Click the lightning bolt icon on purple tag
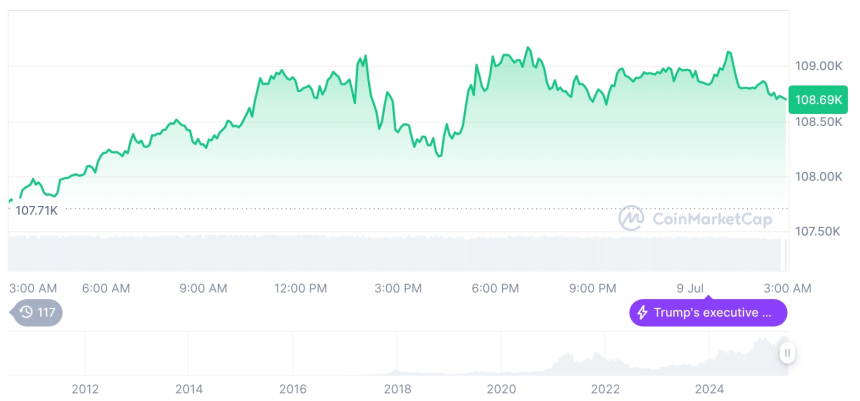Image resolution: width=860 pixels, height=401 pixels. pyautogui.click(x=643, y=313)
